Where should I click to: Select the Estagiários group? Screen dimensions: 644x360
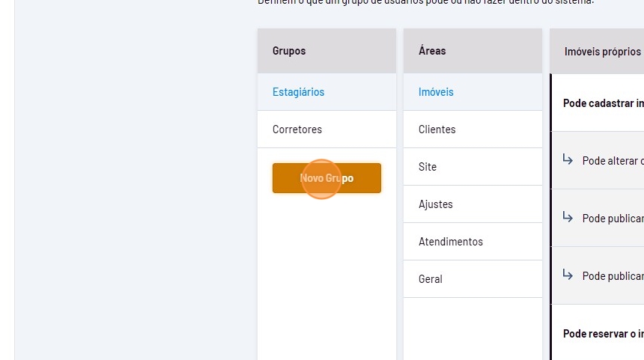pyautogui.click(x=298, y=92)
